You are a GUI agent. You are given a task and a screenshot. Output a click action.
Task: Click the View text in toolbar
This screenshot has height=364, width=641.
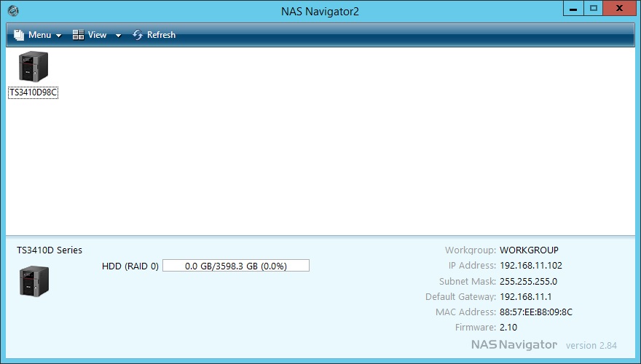click(97, 35)
